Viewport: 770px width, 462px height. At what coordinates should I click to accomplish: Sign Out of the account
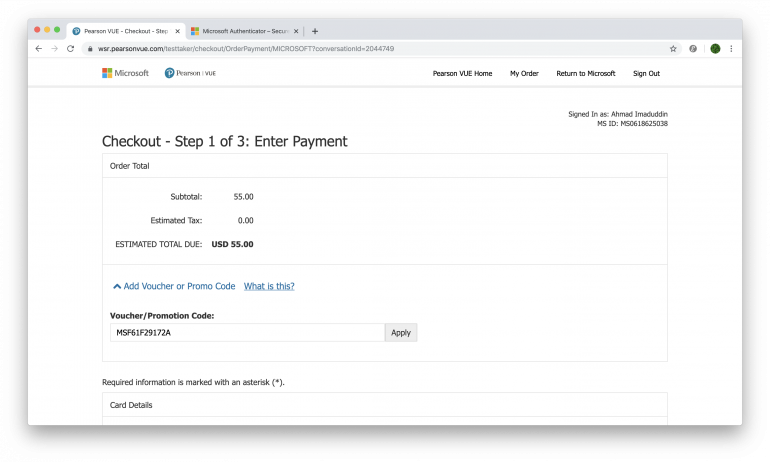click(646, 73)
